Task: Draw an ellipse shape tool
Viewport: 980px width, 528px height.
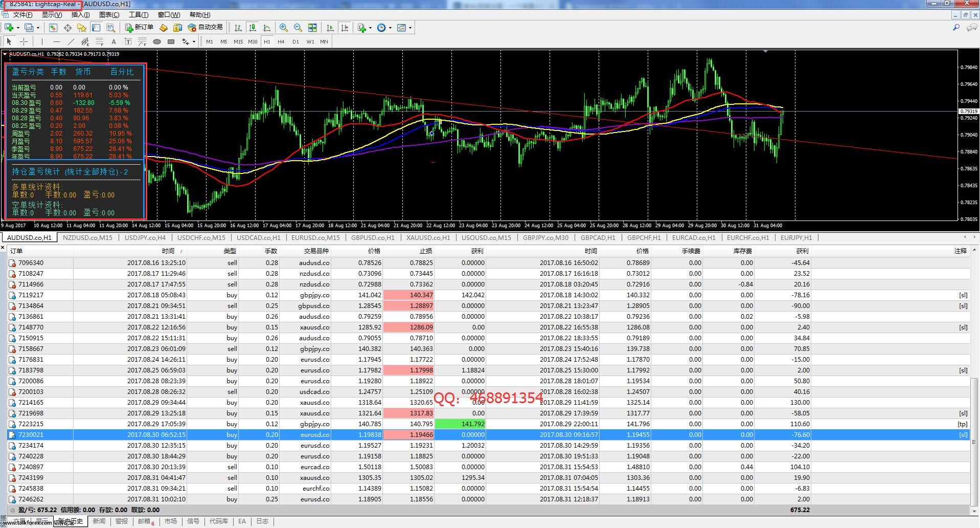Action: coord(157,41)
